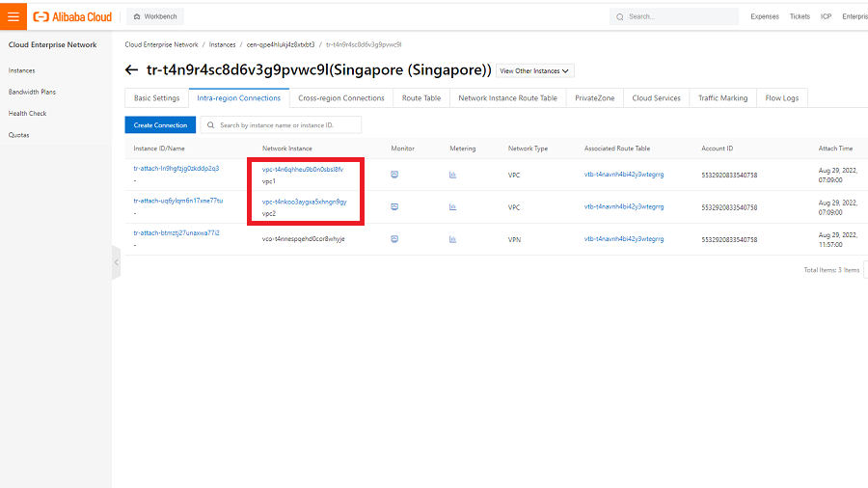Image resolution: width=868 pixels, height=488 pixels.
Task: View the metering chart for the vpc2 row
Action: (x=453, y=207)
